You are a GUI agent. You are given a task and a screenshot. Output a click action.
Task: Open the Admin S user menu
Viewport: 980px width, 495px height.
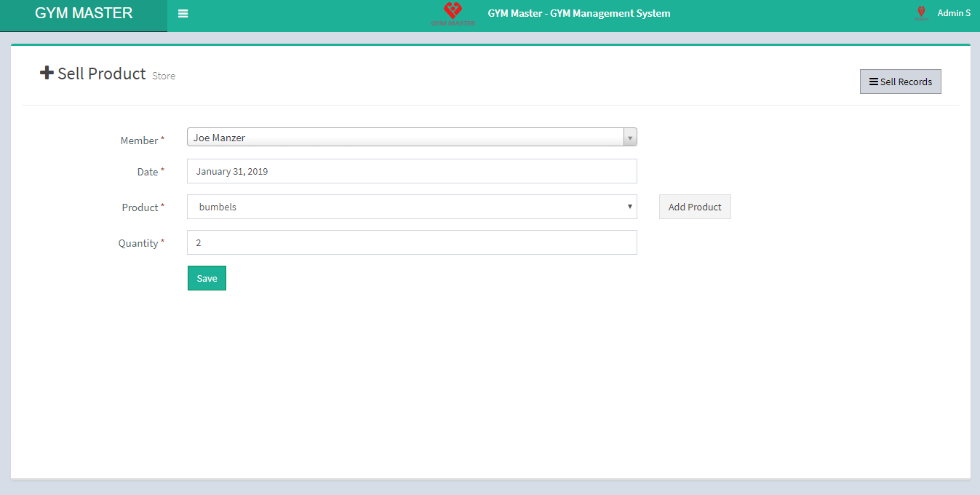coord(953,13)
